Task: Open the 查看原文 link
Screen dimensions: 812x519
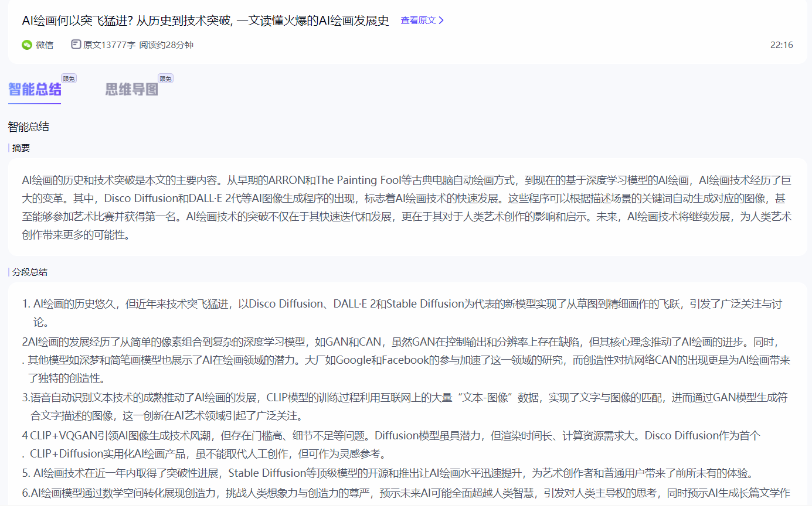Action: tap(418, 21)
